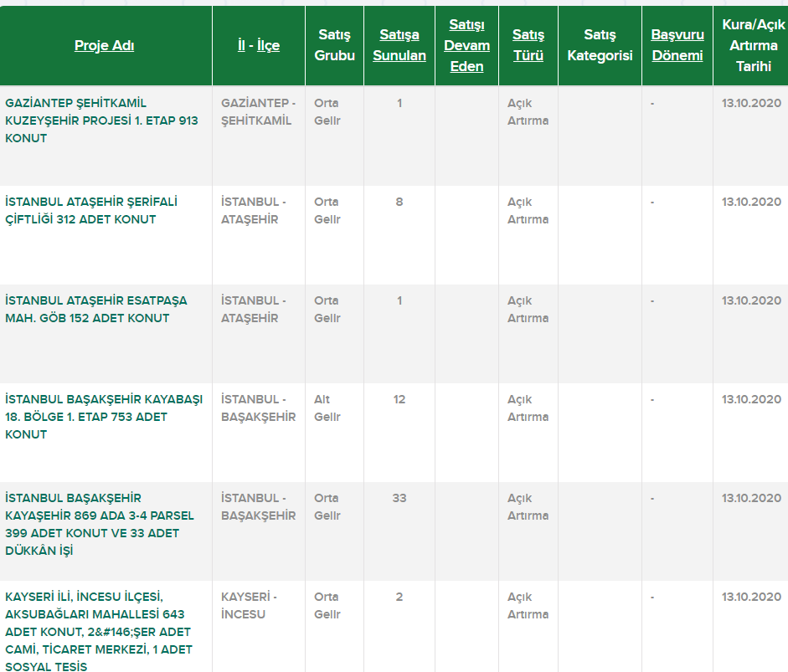Screen dimensions: 788x672
Task: Select 13.10.2020 date in Kayaşehir row
Action: pyautogui.click(x=751, y=498)
